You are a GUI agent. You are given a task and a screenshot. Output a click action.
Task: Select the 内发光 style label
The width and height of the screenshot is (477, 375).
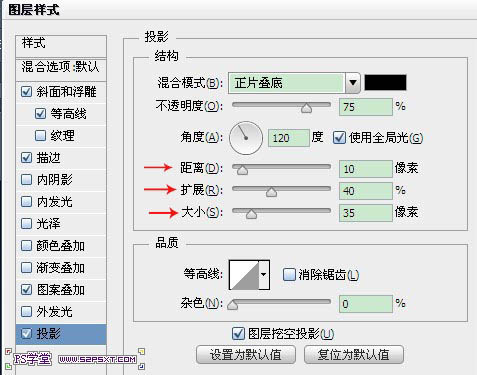(54, 202)
